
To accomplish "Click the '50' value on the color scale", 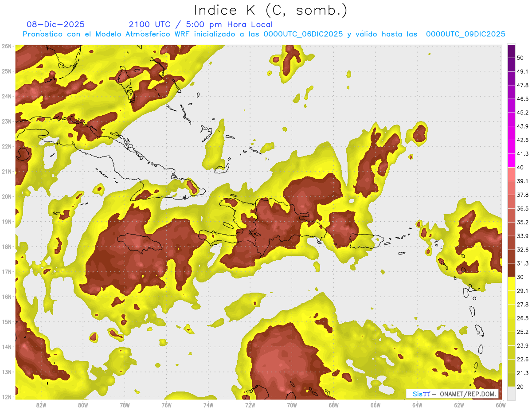I will [520, 58].
